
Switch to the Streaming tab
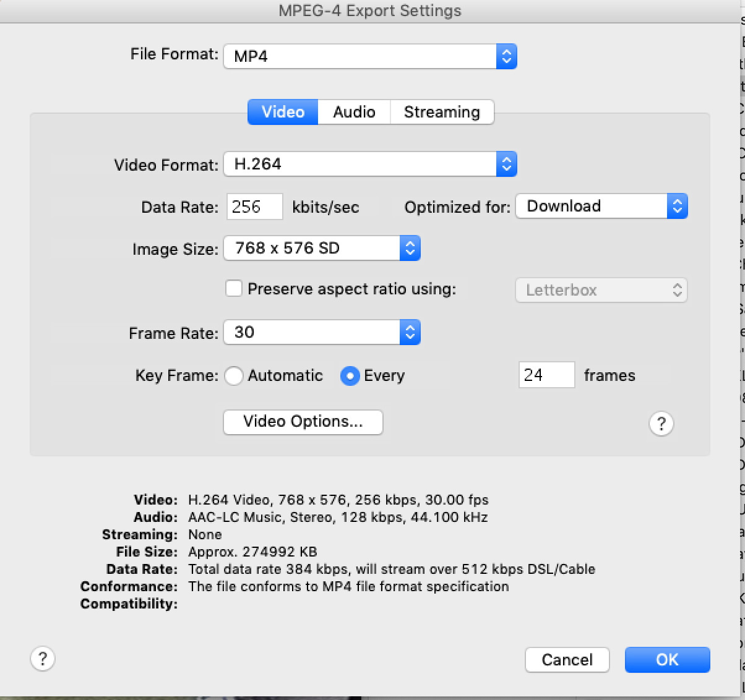click(x=442, y=112)
